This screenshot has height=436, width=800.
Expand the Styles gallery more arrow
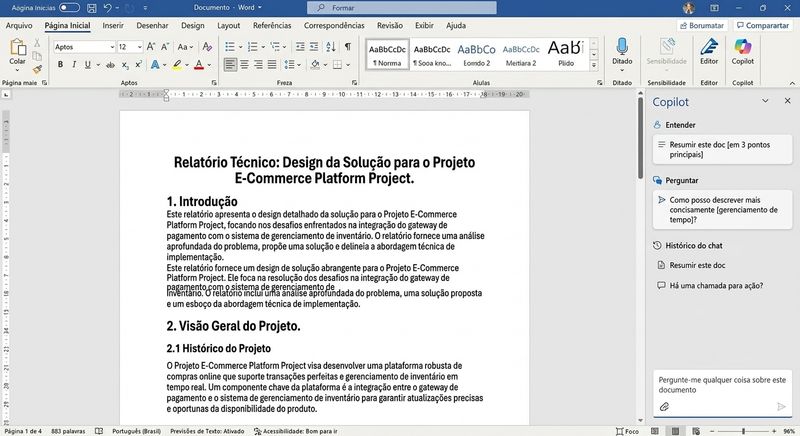point(594,65)
